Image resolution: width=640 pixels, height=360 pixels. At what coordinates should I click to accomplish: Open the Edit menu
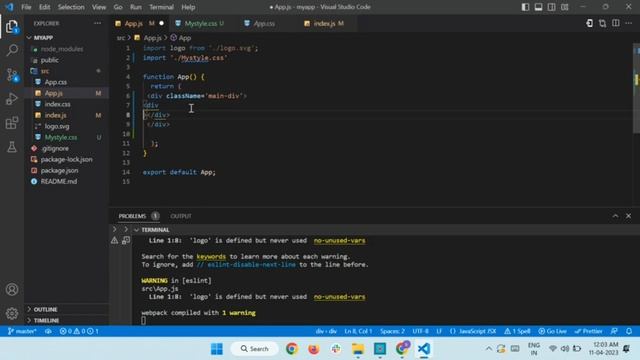point(44,7)
